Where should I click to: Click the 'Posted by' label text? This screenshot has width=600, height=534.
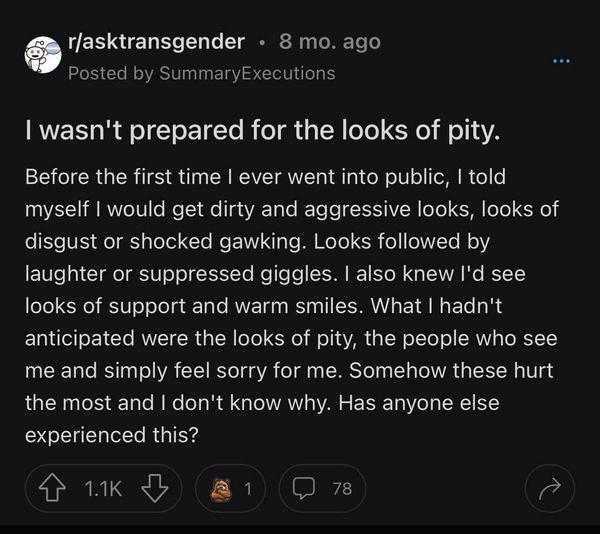pos(96,73)
